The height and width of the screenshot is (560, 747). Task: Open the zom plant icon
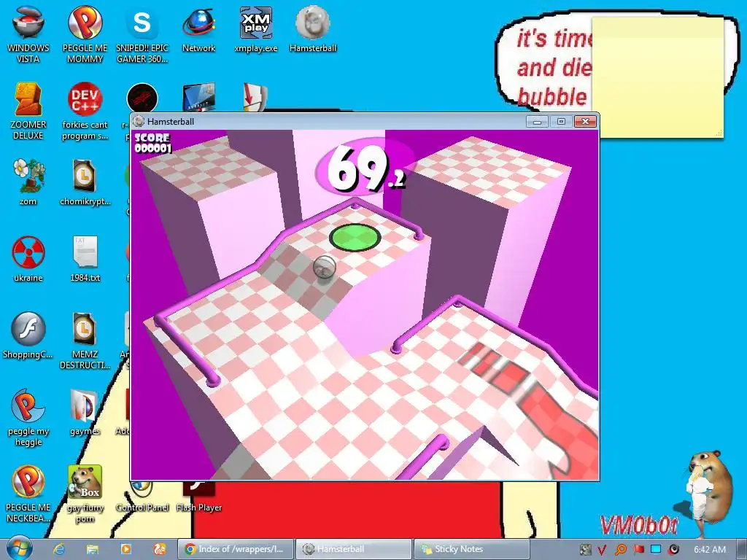[x=28, y=182]
